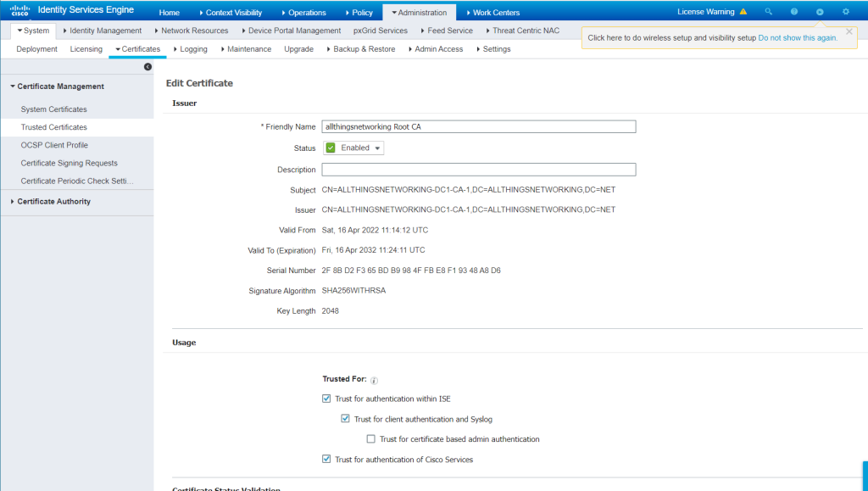Click the SHA256WITHRSA value

pos(353,290)
